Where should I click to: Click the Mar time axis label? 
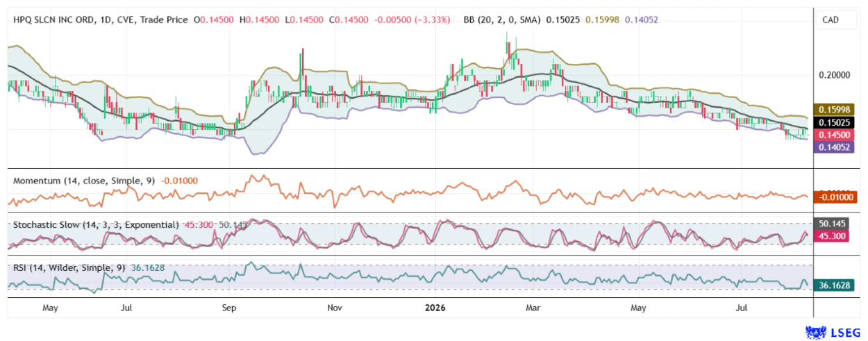(x=533, y=306)
